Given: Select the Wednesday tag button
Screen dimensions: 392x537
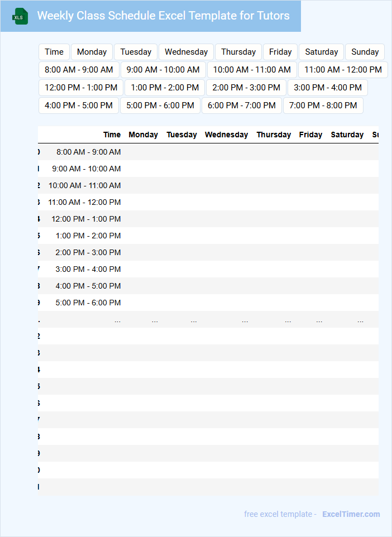Looking at the screenshot, I should [x=186, y=52].
